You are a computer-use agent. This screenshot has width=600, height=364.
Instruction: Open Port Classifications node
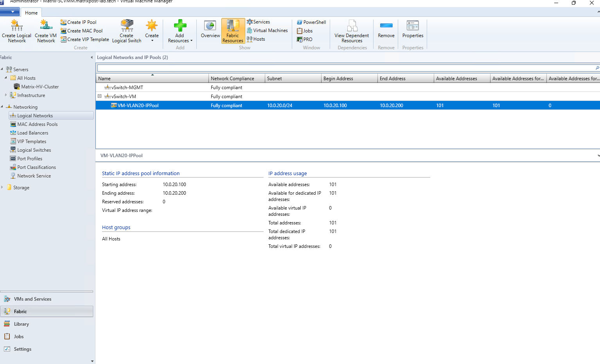pyautogui.click(x=33, y=167)
